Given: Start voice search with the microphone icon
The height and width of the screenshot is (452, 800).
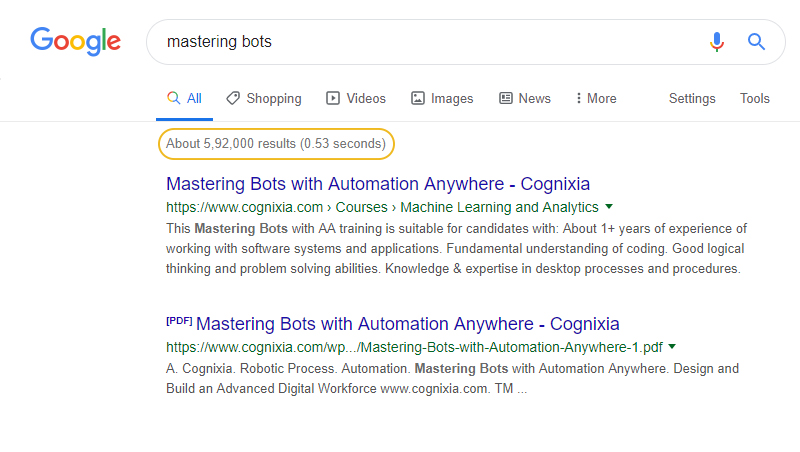Looking at the screenshot, I should [716, 42].
